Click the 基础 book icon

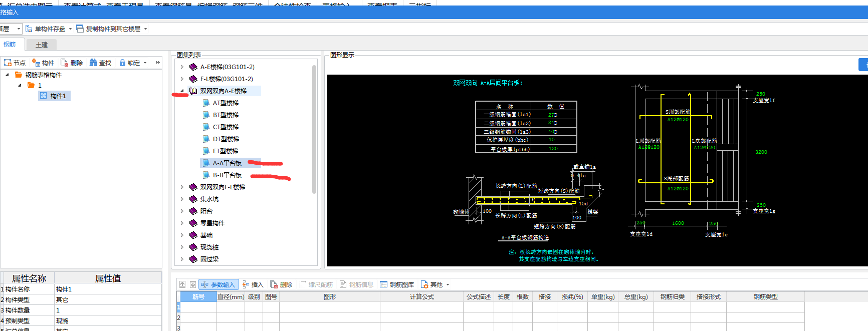click(x=193, y=235)
